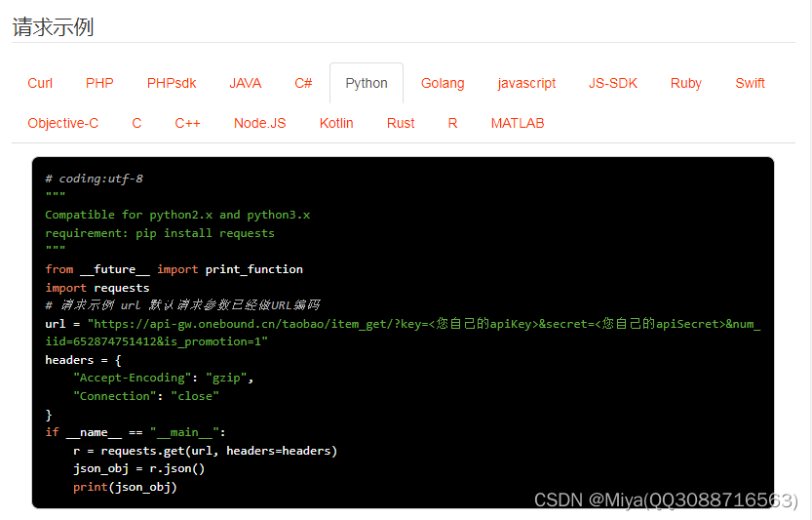Show the C language example tab
812x520 pixels.
(x=136, y=123)
